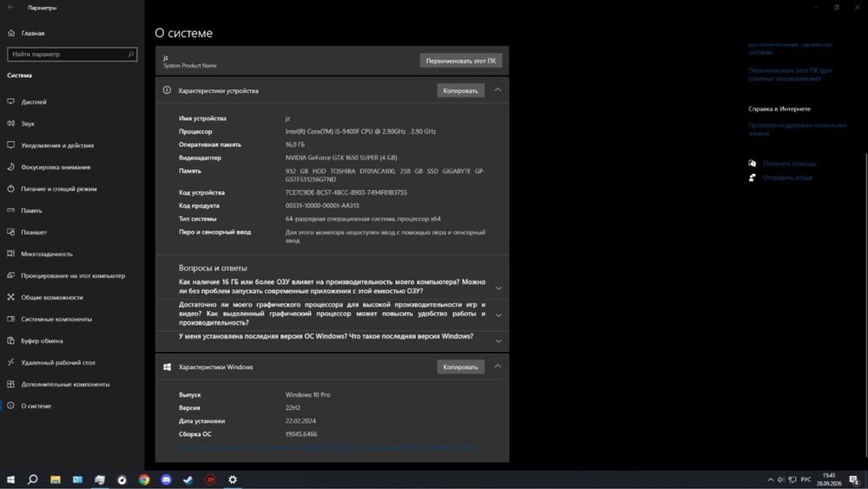The image size is (868, 489).
Task: Open Проецирование на этот компьютер icon
Action: pyautogui.click(x=11, y=275)
